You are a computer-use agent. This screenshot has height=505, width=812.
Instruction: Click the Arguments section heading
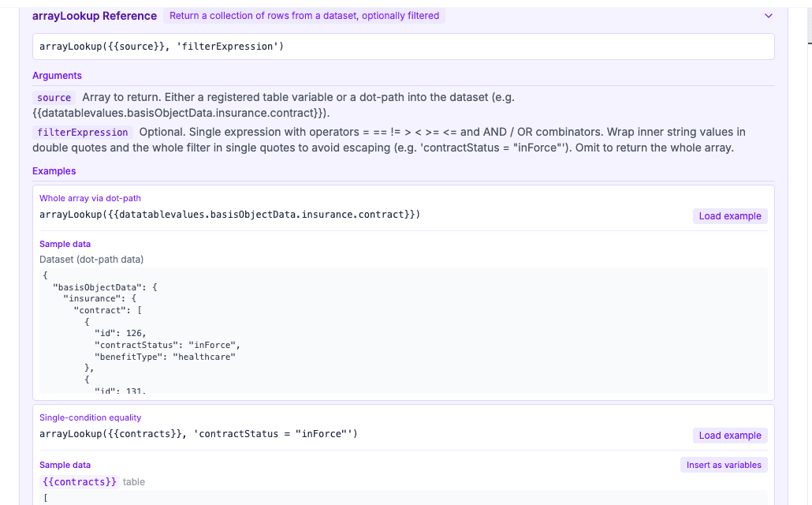57,76
